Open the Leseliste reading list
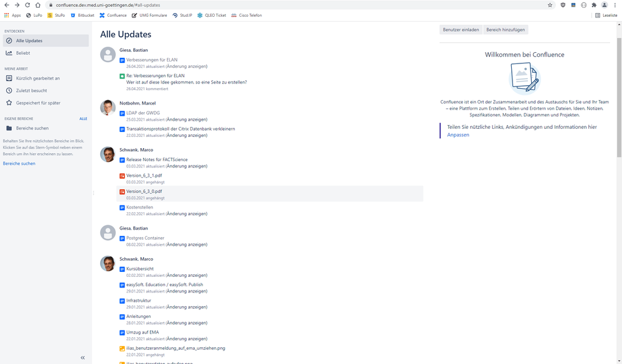Screen dimensions: 622x364 tap(606, 16)
